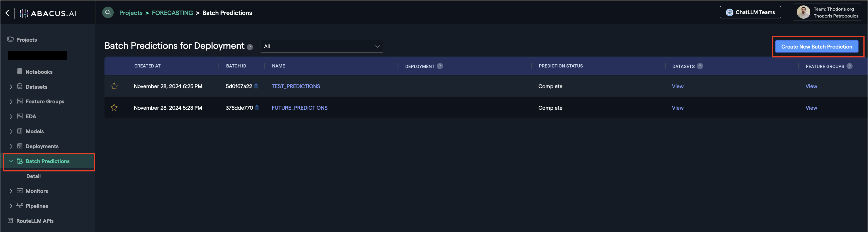Screen dimensions: 868x232
Task: Star the FUTURE_PREDICTIONS batch prediction
Action: pyautogui.click(x=114, y=108)
